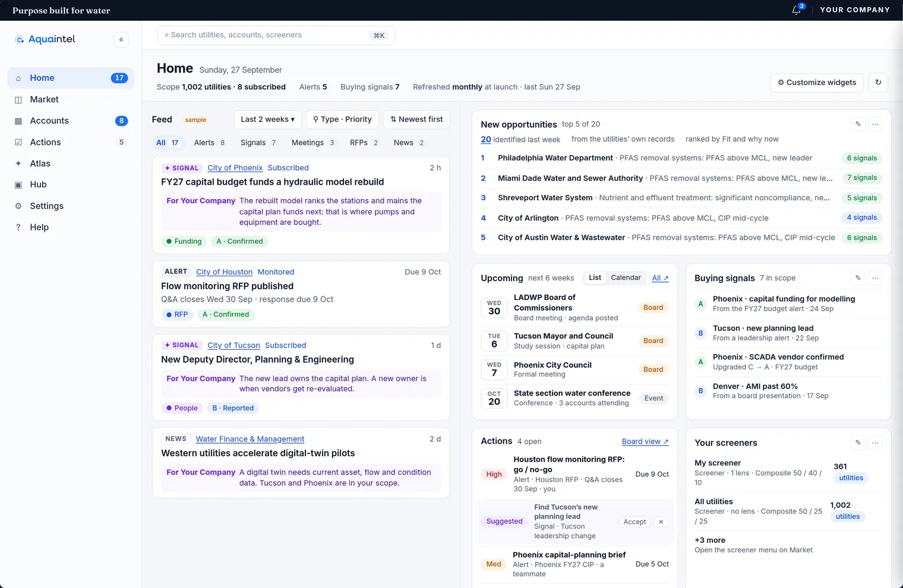903x588 pixels.
Task: Collapse the sidebar with the chevron button
Action: [121, 40]
